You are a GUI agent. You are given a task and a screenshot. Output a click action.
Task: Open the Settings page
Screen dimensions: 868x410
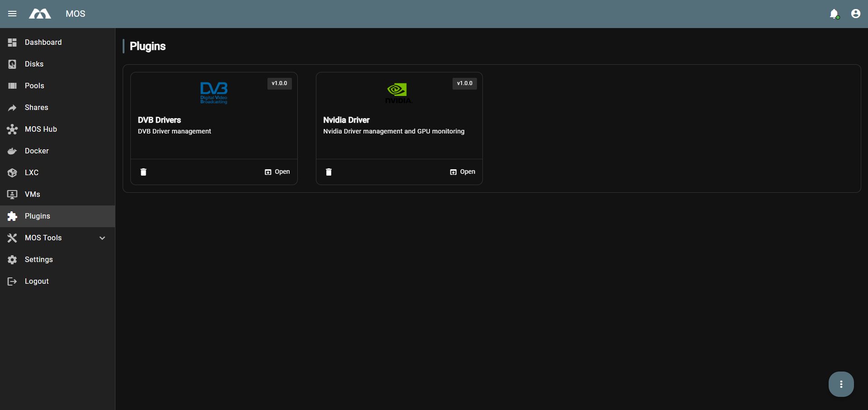pyautogui.click(x=57, y=259)
